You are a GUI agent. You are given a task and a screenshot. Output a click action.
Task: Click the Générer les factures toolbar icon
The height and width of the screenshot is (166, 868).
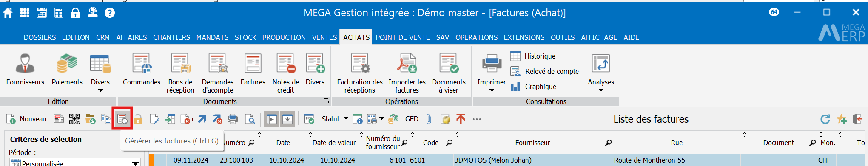point(122,119)
